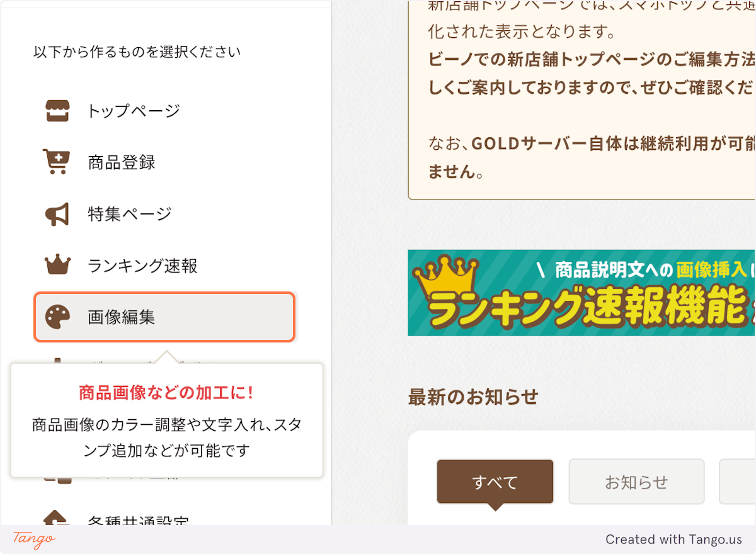The image size is (756, 554).
Task: Open the Created with Tango.us link
Action: click(675, 540)
